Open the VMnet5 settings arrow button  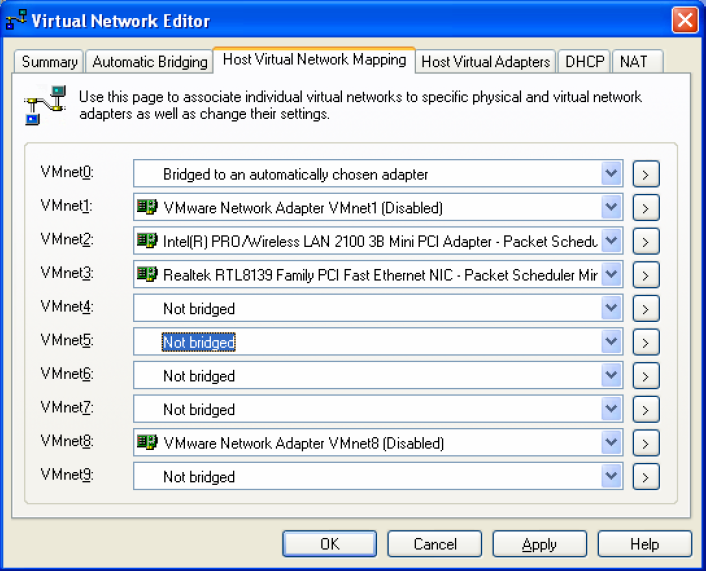pyautogui.click(x=646, y=342)
